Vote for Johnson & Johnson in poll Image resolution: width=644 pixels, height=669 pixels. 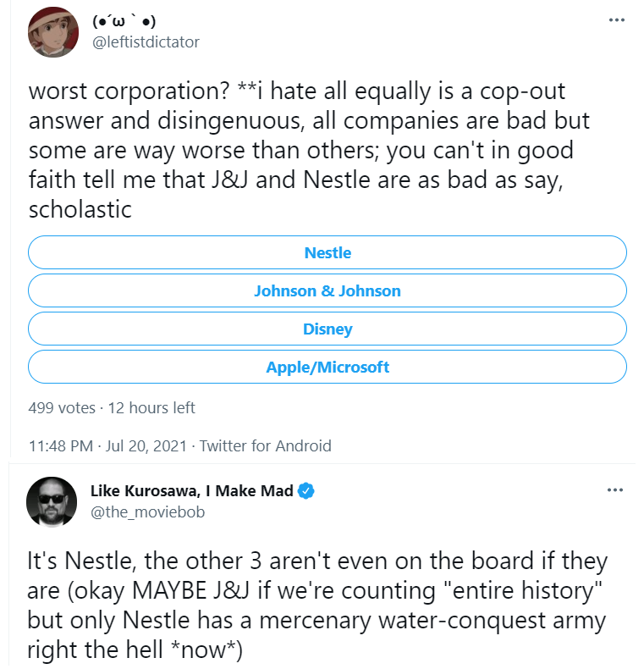328,290
